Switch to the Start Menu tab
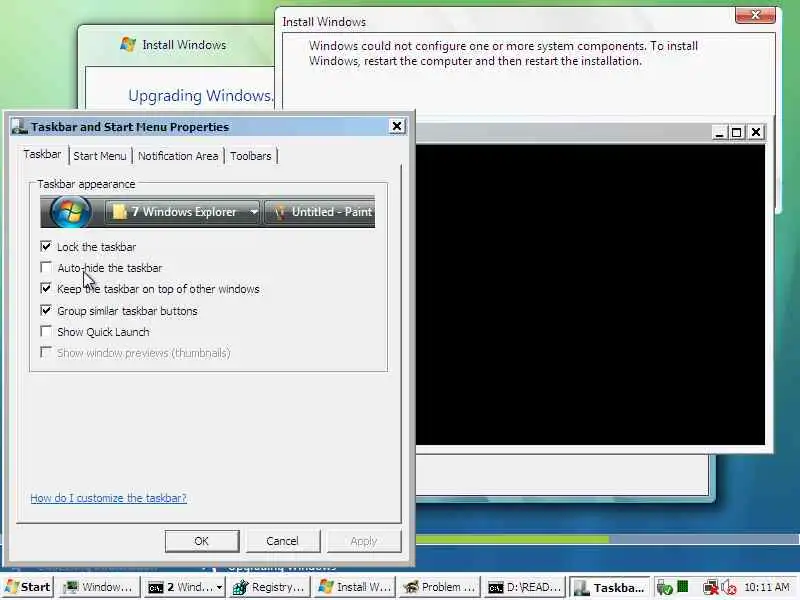The height and width of the screenshot is (600, 800). 99,156
